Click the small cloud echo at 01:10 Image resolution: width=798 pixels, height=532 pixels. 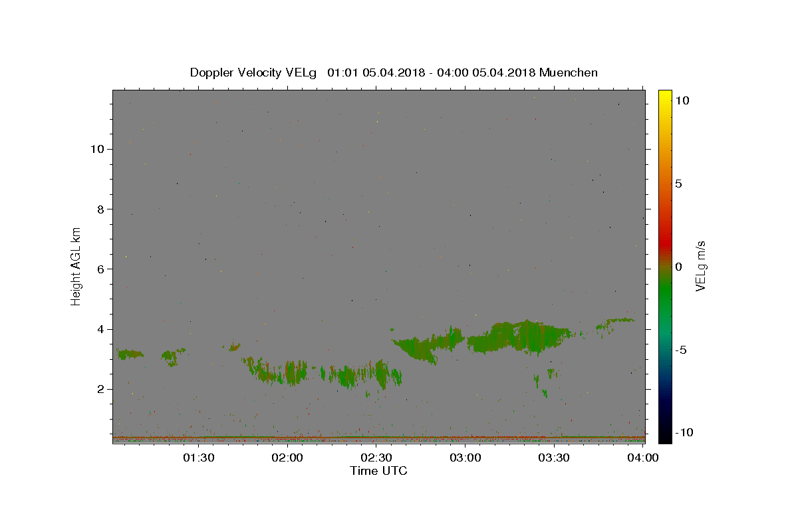pyautogui.click(x=130, y=354)
